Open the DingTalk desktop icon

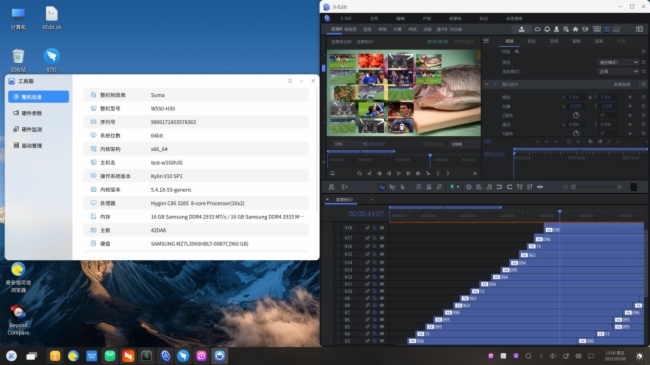pos(51,59)
